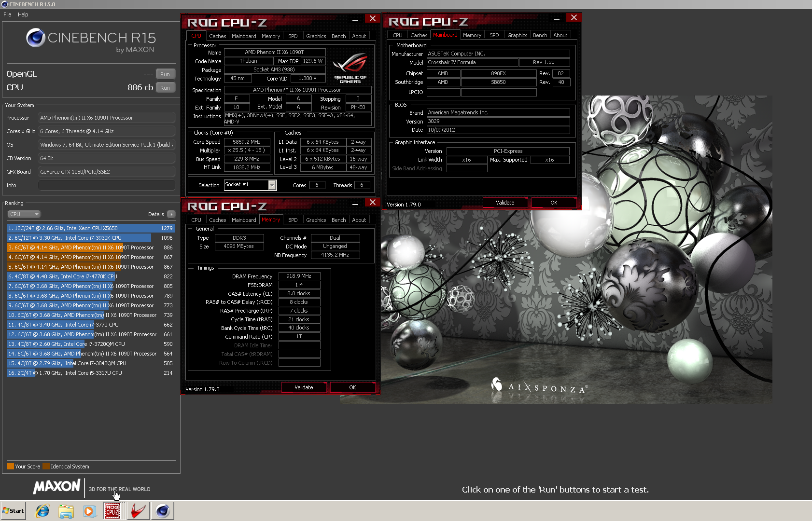Switch to ROG CPU-Z taskbar icon
812x521 pixels.
(112, 511)
